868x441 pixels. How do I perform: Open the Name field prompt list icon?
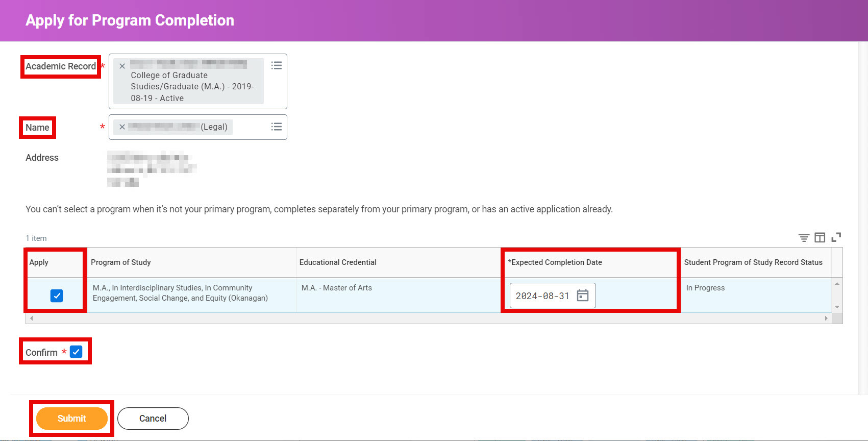276,127
